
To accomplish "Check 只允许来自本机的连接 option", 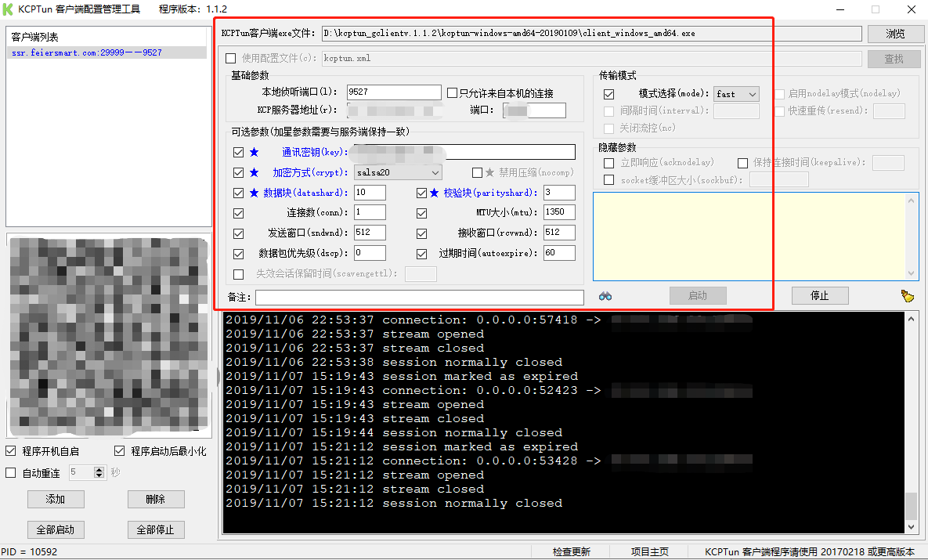I will (451, 92).
